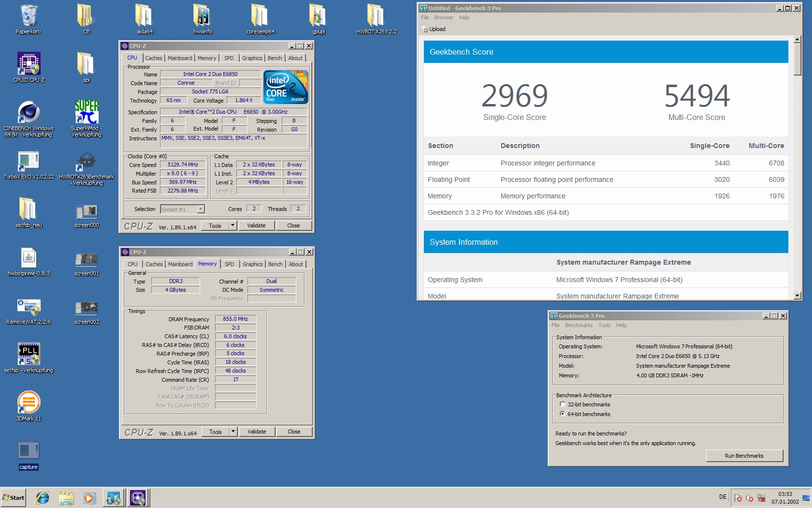Open the HWBOT X265 2.2 folder
The width and height of the screenshot is (812, 508).
(x=377, y=19)
